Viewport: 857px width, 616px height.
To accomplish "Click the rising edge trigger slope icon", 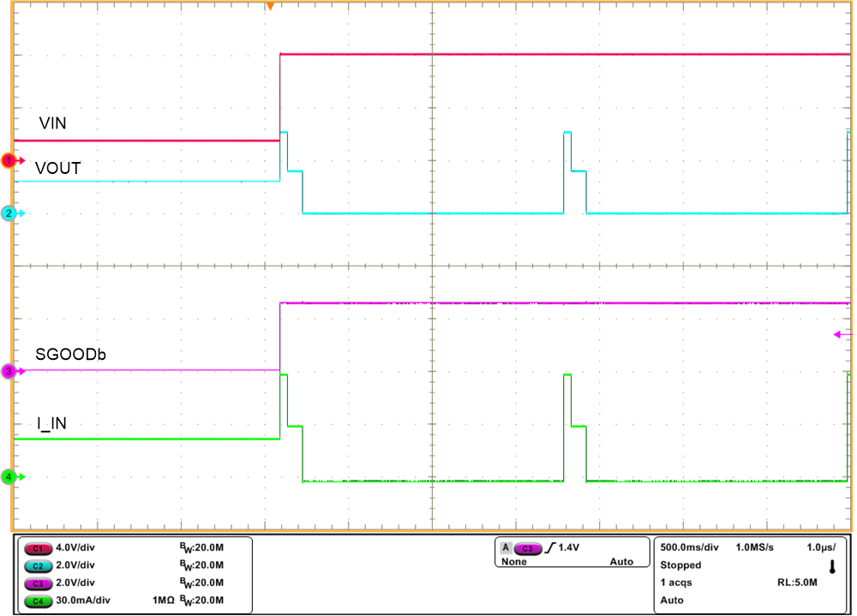I will tap(549, 546).
